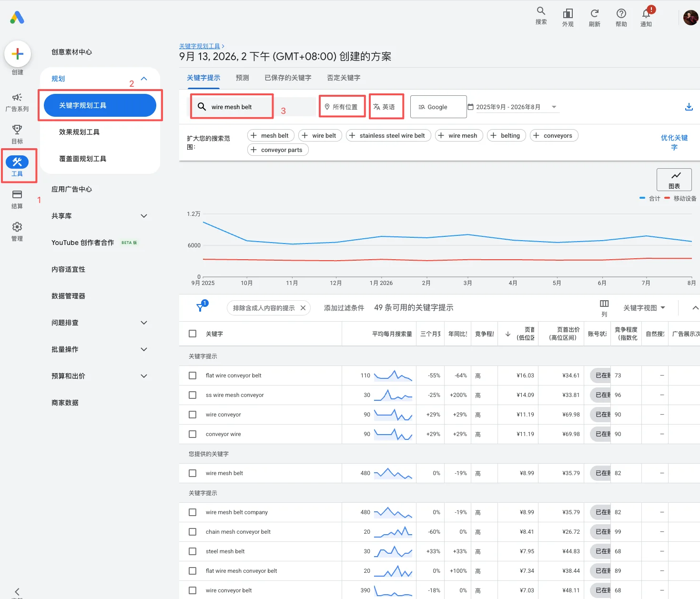Screen dimensions: 700x599
Task: Open the date range dropdown
Action: point(513,107)
